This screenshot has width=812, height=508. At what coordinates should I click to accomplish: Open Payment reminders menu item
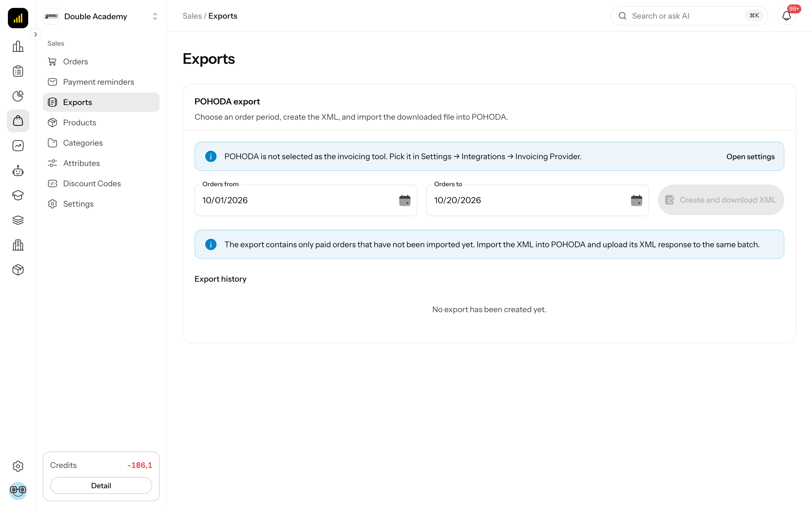tap(101, 82)
